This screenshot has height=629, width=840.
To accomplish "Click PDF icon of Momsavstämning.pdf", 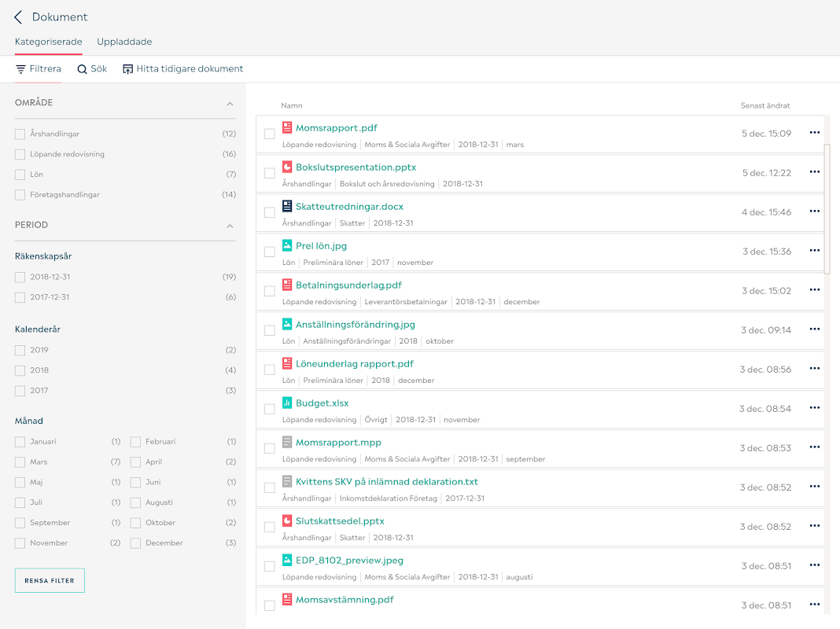I will (x=287, y=599).
